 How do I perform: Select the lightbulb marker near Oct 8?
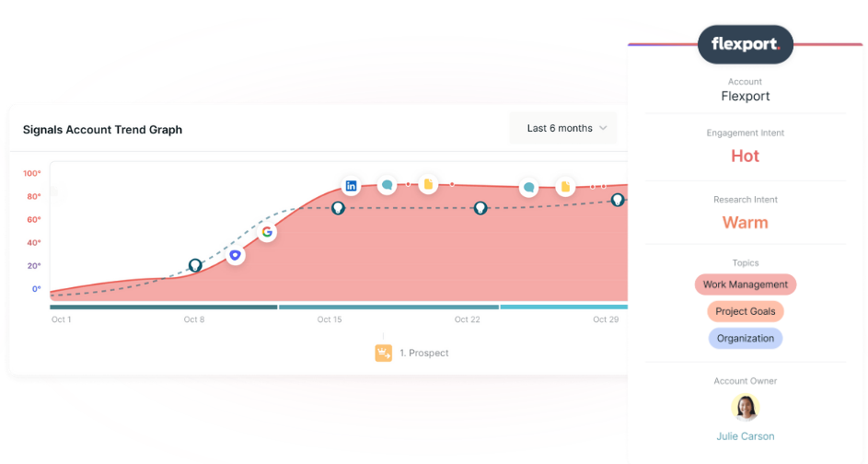195,266
